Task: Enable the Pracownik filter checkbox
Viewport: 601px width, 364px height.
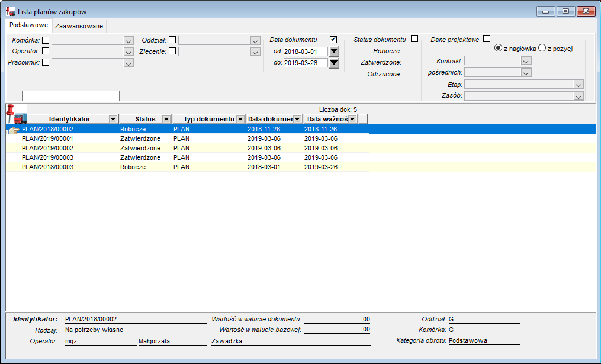Action: pos(46,62)
